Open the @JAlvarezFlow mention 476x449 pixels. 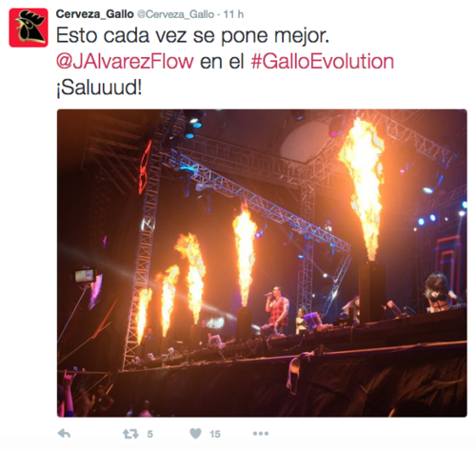tap(125, 62)
